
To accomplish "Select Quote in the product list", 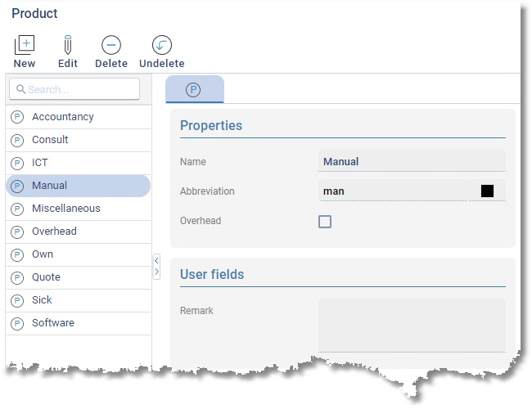I will [78, 277].
